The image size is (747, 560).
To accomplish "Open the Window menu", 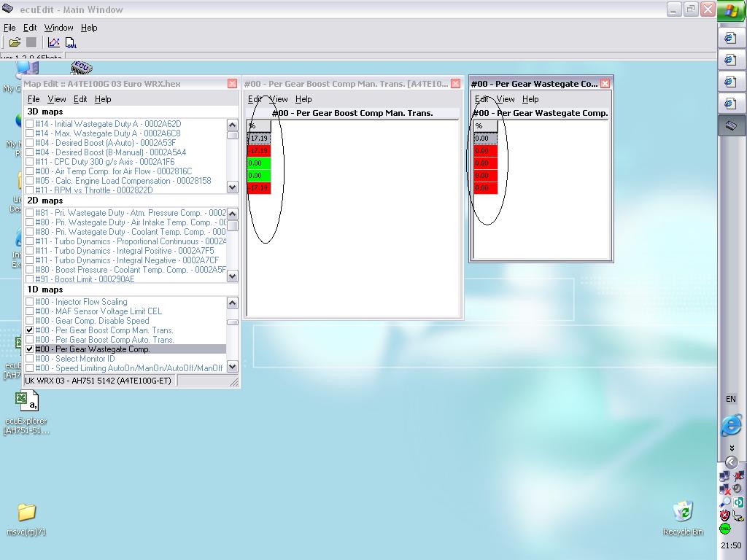I will point(58,28).
